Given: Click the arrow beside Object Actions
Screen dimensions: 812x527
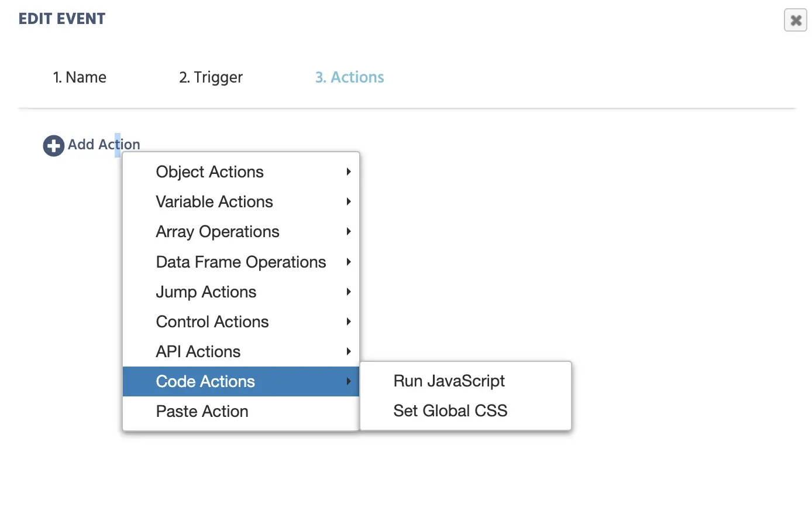Looking at the screenshot, I should [x=349, y=172].
